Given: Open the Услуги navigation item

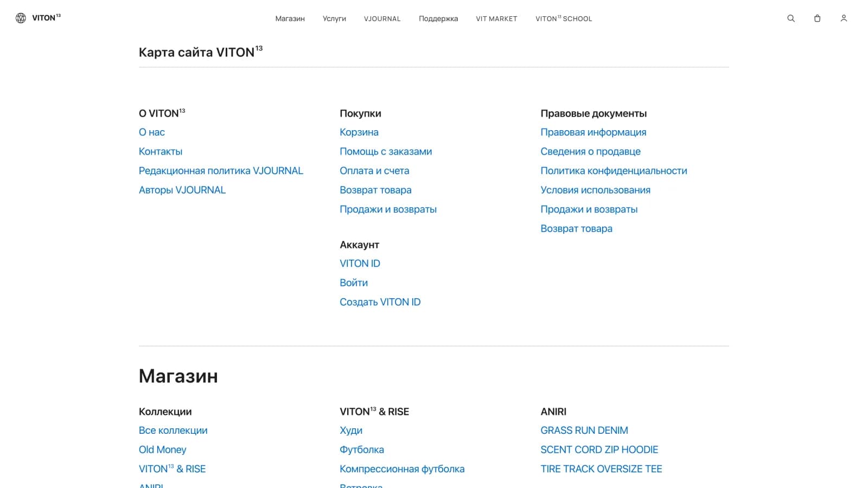Looking at the screenshot, I should click(x=334, y=18).
